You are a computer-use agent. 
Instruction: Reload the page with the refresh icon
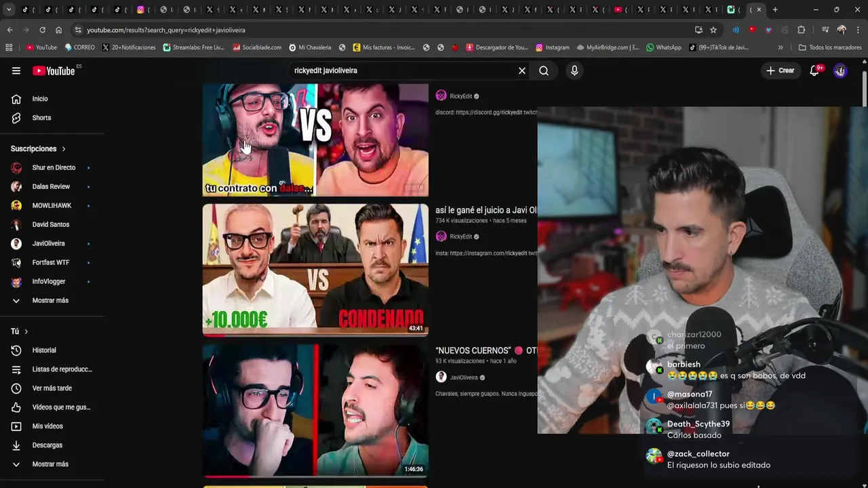(42, 30)
